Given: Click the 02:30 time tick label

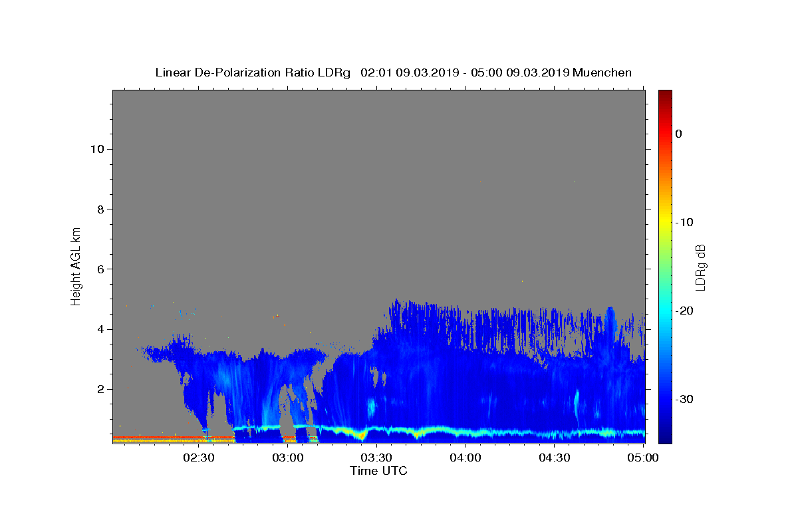Looking at the screenshot, I should click(199, 458).
